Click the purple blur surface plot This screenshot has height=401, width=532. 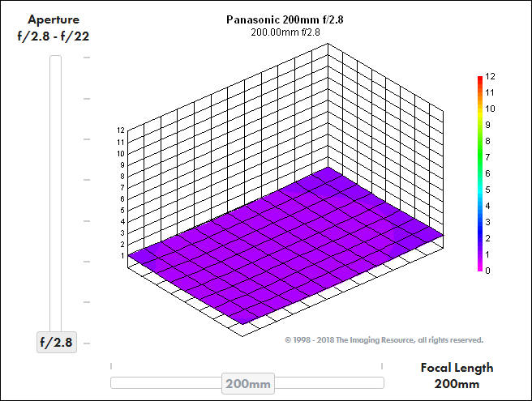tap(285, 247)
